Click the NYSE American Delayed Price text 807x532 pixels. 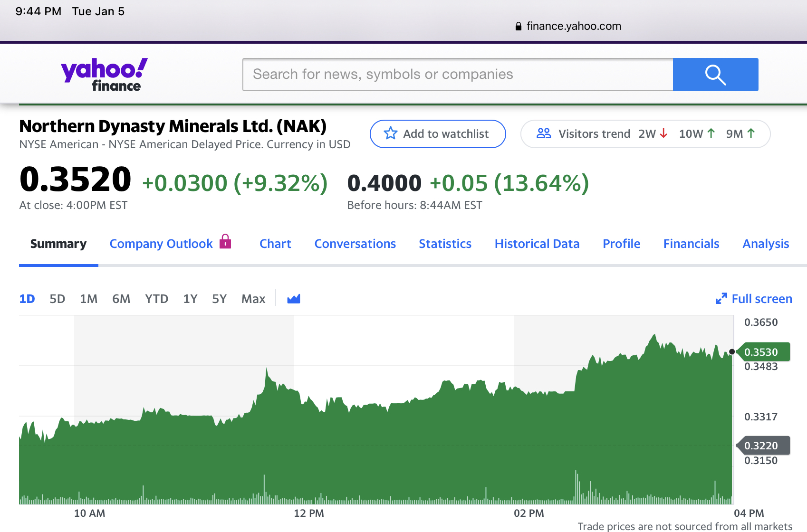[x=185, y=144]
